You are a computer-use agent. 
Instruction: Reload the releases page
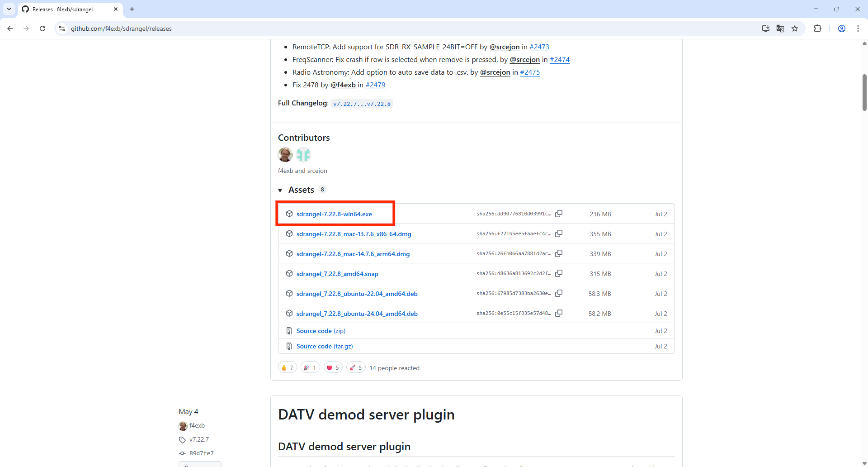pos(42,29)
